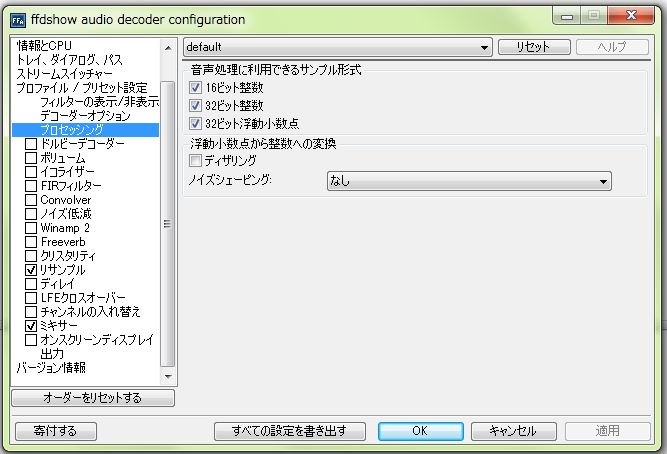Close the ffdshow configuration window

pos(631,16)
